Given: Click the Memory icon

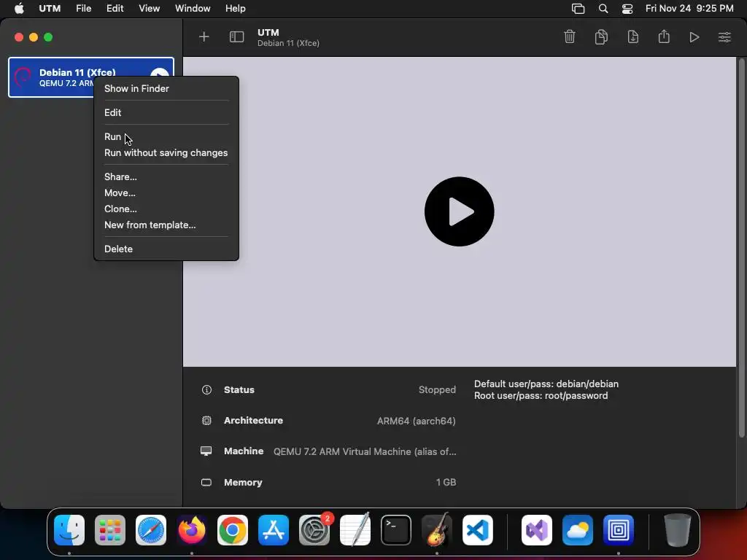Looking at the screenshot, I should 206,483.
